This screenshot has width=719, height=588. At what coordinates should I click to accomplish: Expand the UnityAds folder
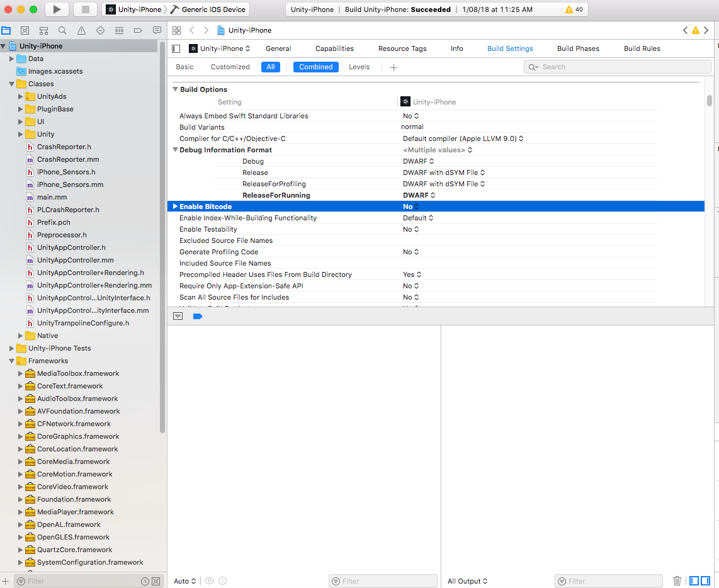coord(20,96)
